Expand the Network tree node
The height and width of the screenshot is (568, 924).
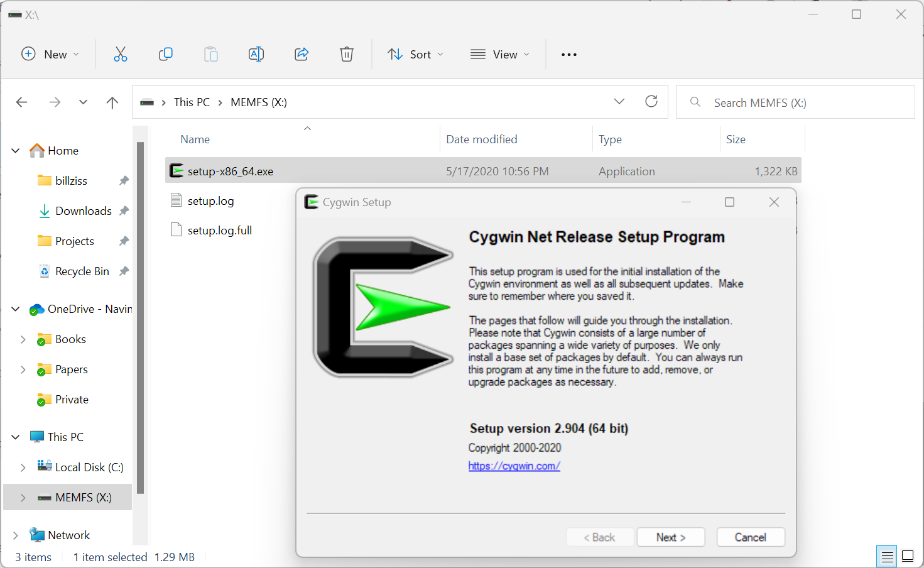tap(16, 535)
